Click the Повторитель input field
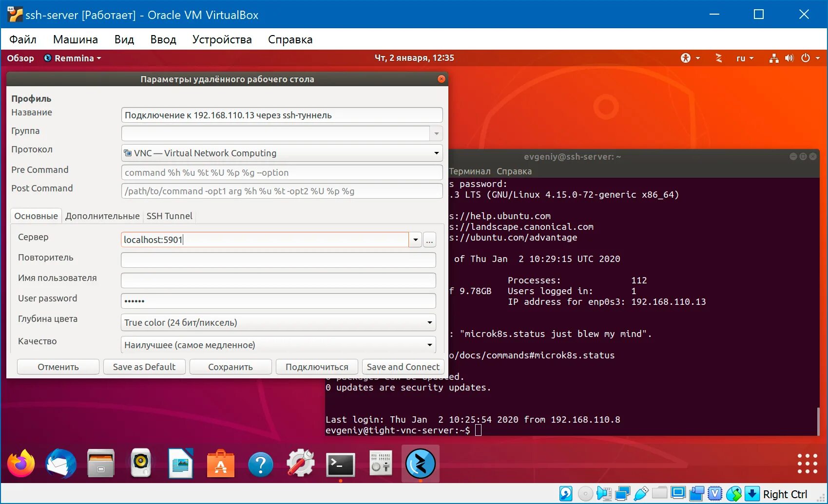Image resolution: width=828 pixels, height=504 pixels. click(278, 260)
